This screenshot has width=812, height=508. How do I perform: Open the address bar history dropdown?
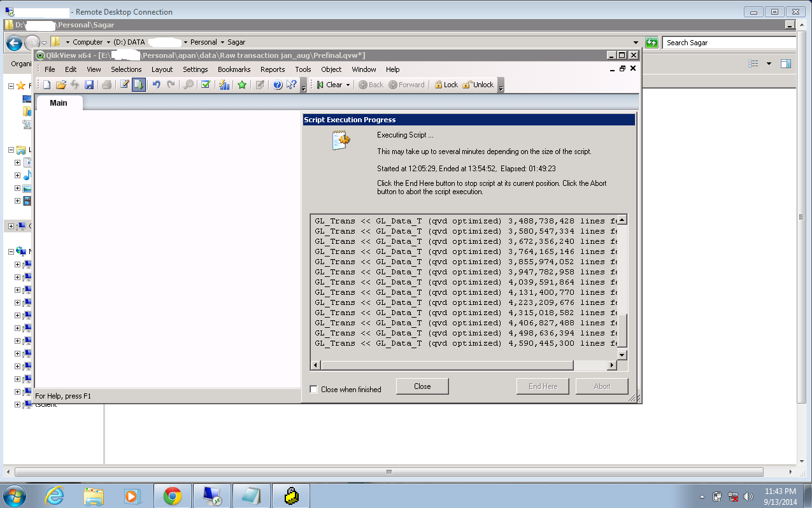coord(636,43)
